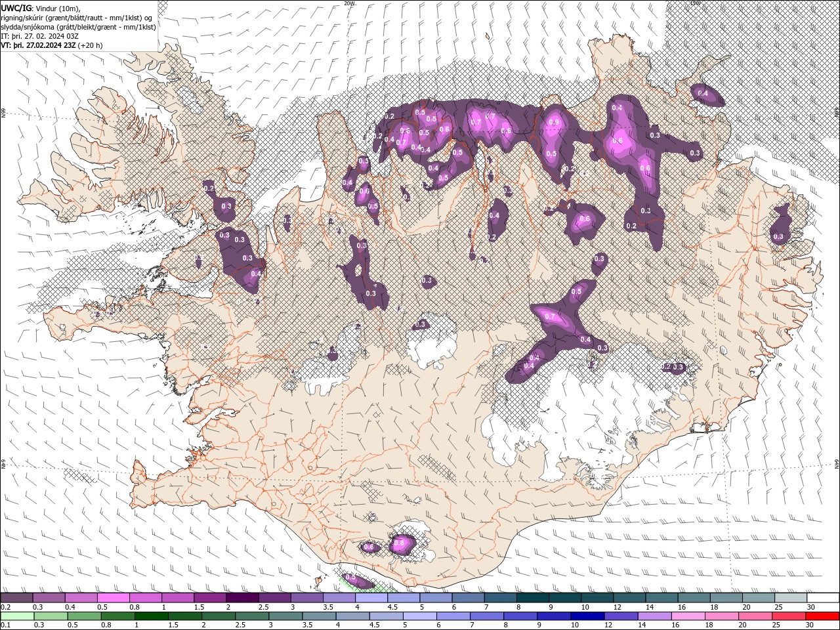Click the 'UWC/IG: Vindur (10m)' title line

(x=41, y=8)
